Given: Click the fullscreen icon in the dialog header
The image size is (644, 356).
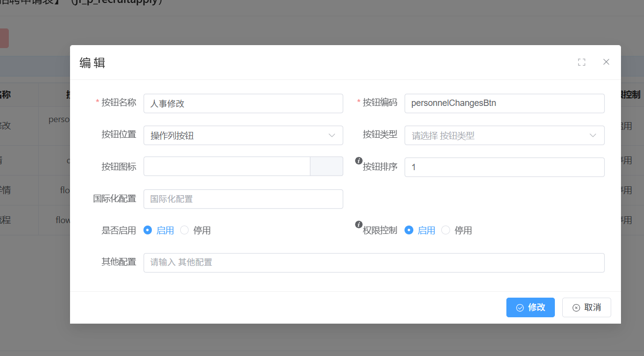Looking at the screenshot, I should pyautogui.click(x=581, y=62).
